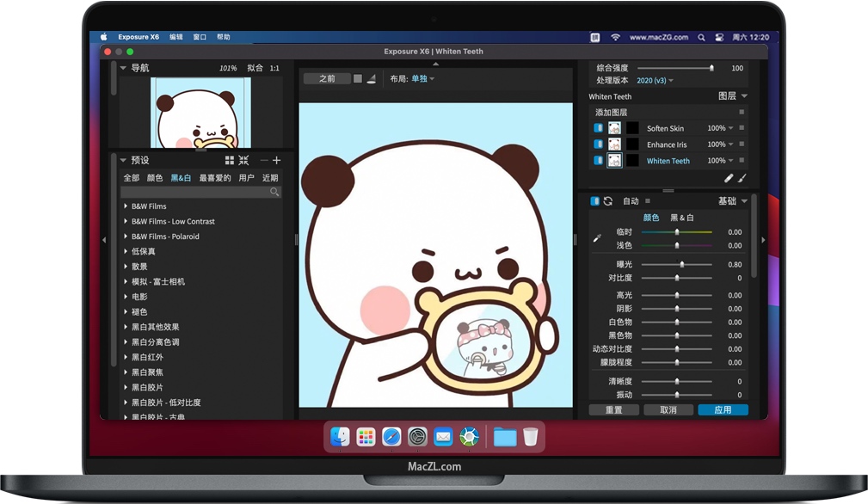Open the 编辑 menu in the menu bar

[176, 36]
